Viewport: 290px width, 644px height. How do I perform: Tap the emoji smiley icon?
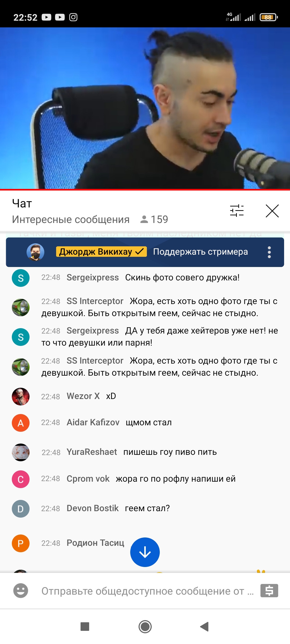pyautogui.click(x=21, y=591)
